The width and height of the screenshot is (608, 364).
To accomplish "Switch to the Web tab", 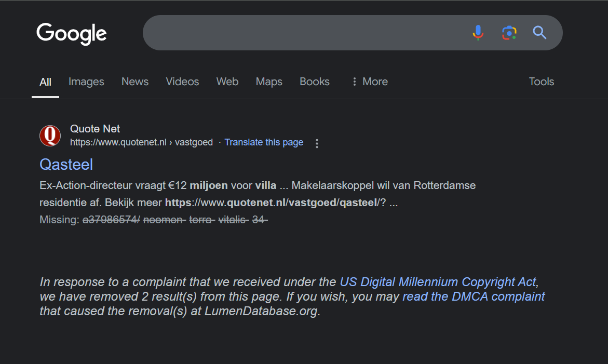I will (227, 82).
